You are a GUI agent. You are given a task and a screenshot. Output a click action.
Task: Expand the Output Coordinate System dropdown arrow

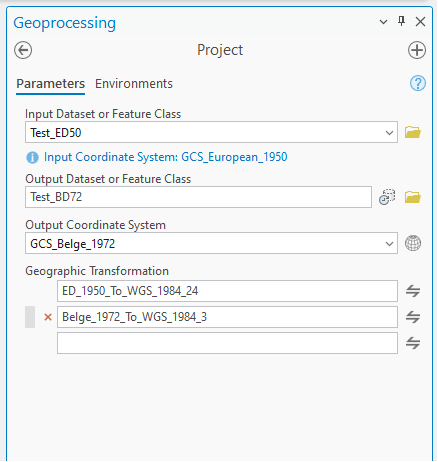[x=389, y=244]
